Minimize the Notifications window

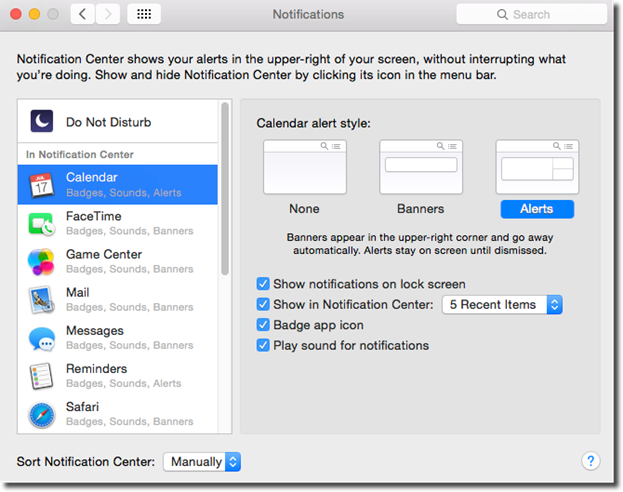tap(35, 14)
